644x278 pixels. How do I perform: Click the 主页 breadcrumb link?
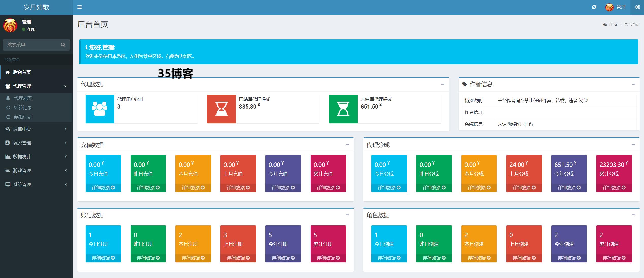613,25
